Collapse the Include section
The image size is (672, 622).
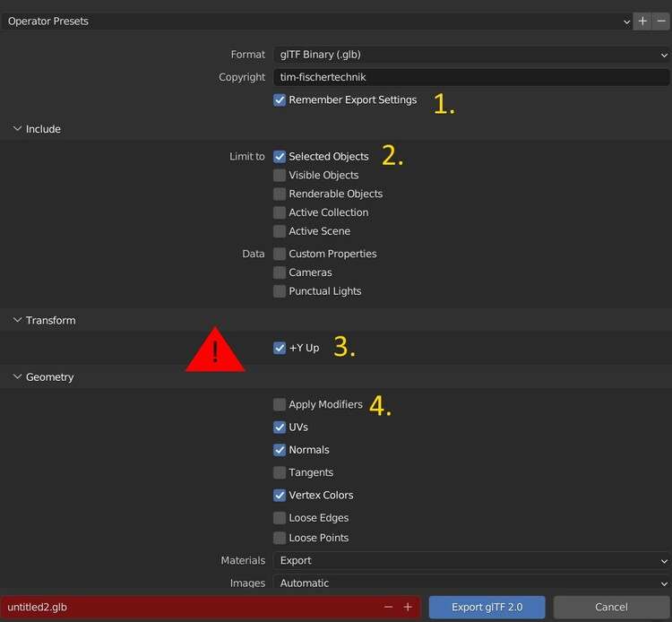[18, 129]
